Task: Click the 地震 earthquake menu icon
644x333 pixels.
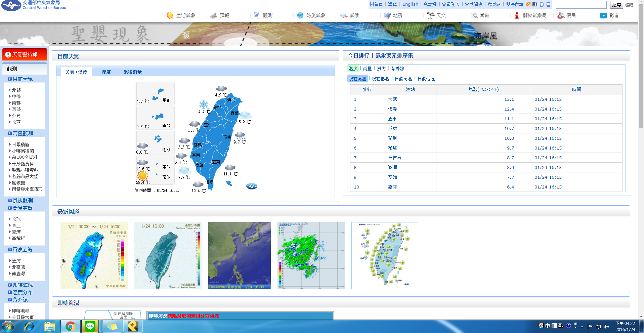Action: (387, 15)
